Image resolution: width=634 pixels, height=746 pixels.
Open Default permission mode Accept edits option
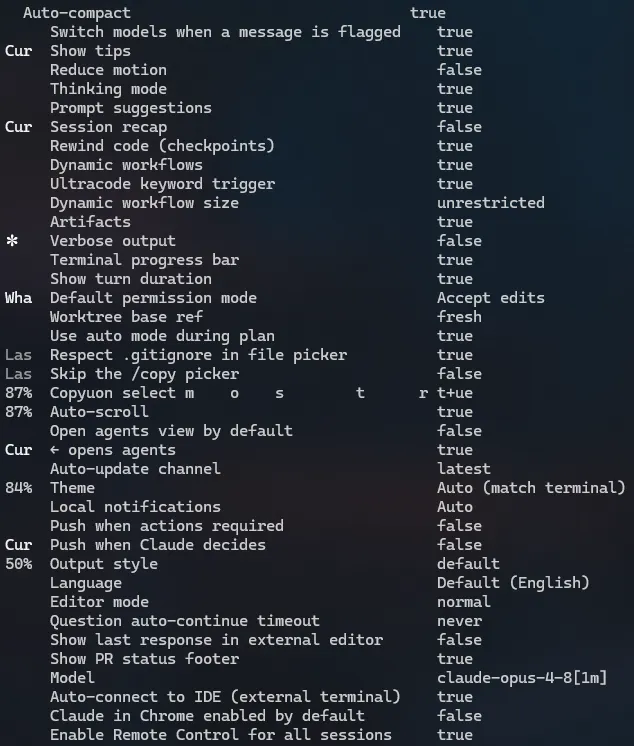click(491, 298)
